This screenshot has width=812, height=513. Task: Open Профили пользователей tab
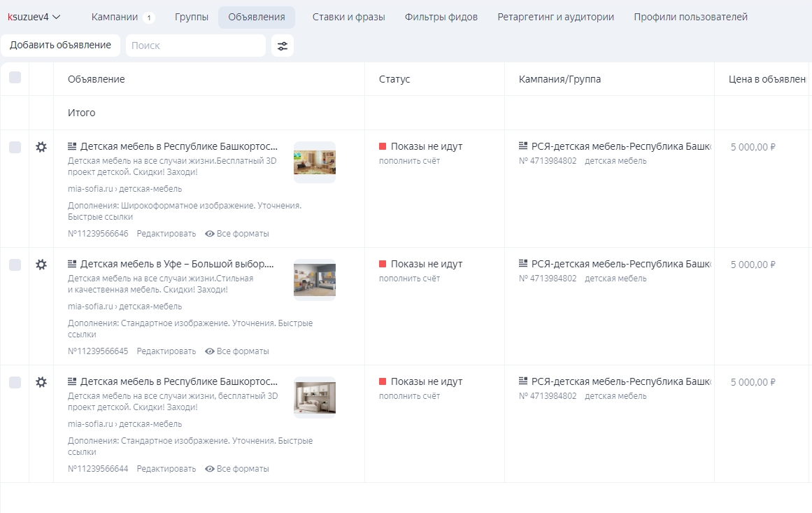[691, 17]
